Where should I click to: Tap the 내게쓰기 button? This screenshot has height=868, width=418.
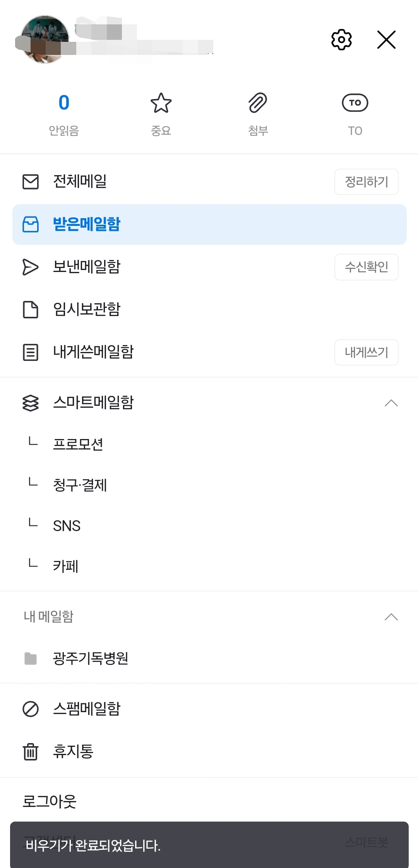(x=366, y=352)
